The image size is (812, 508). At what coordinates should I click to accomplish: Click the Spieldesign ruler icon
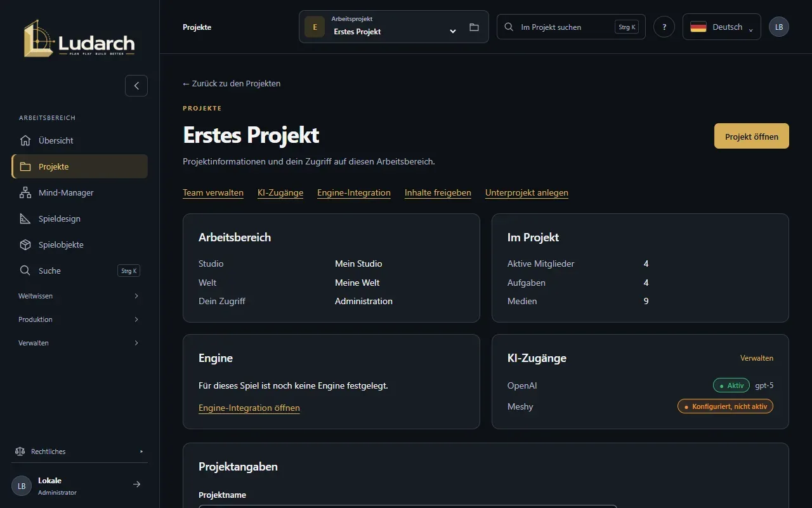pyautogui.click(x=25, y=218)
